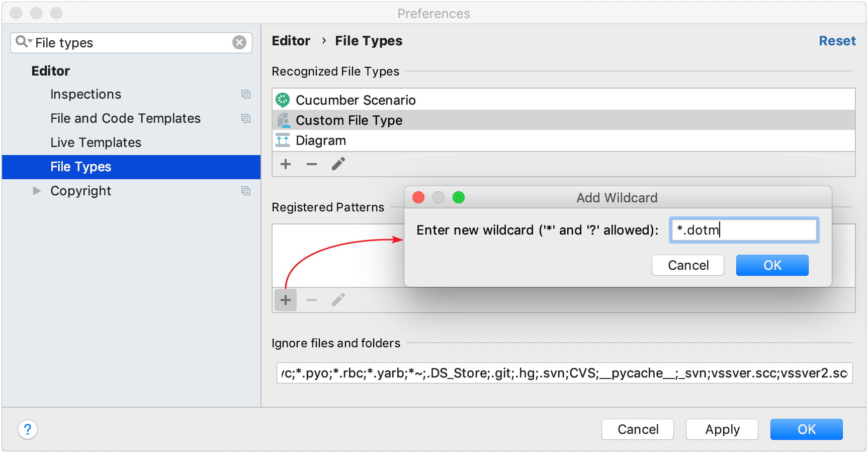This screenshot has height=453, width=868.
Task: Select Diagram in recognized file types
Action: [x=321, y=140]
